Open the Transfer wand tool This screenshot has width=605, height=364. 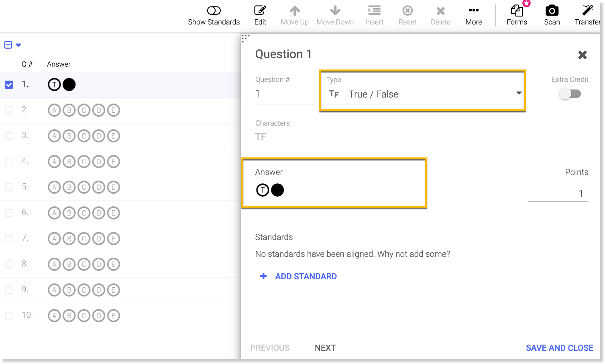[587, 11]
